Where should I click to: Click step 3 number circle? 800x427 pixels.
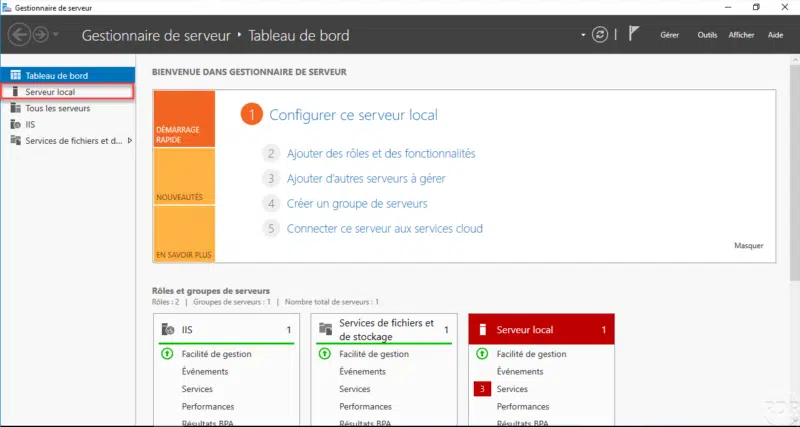(x=271, y=179)
